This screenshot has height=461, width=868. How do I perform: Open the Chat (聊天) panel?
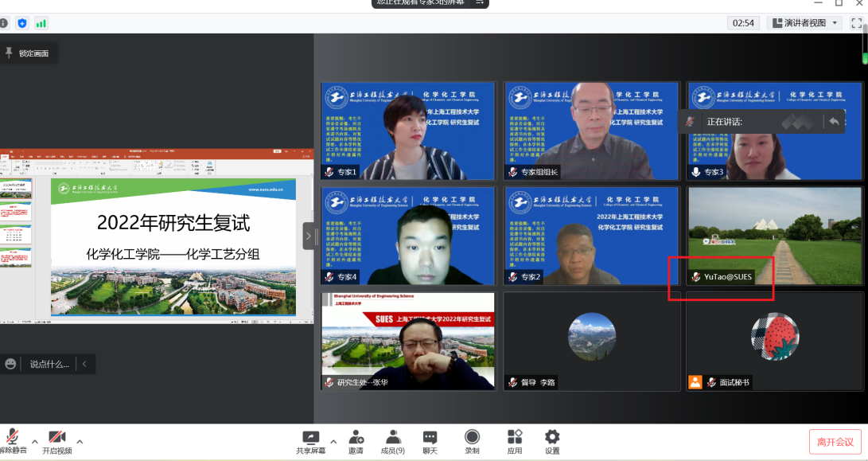click(x=430, y=441)
